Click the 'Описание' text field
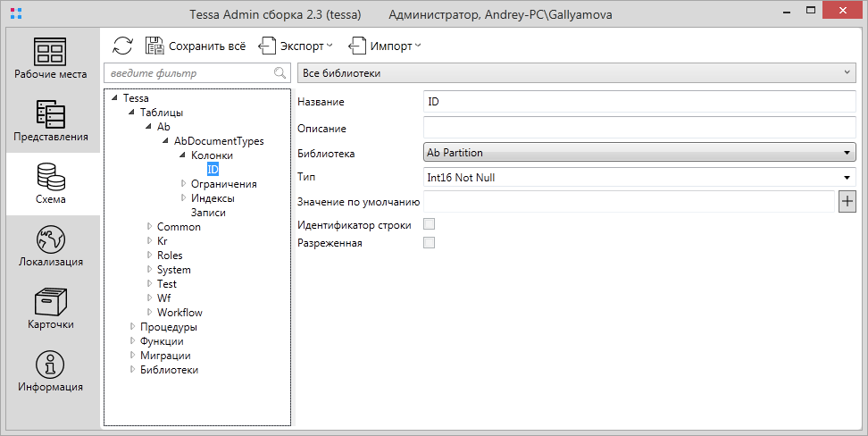 tap(638, 128)
